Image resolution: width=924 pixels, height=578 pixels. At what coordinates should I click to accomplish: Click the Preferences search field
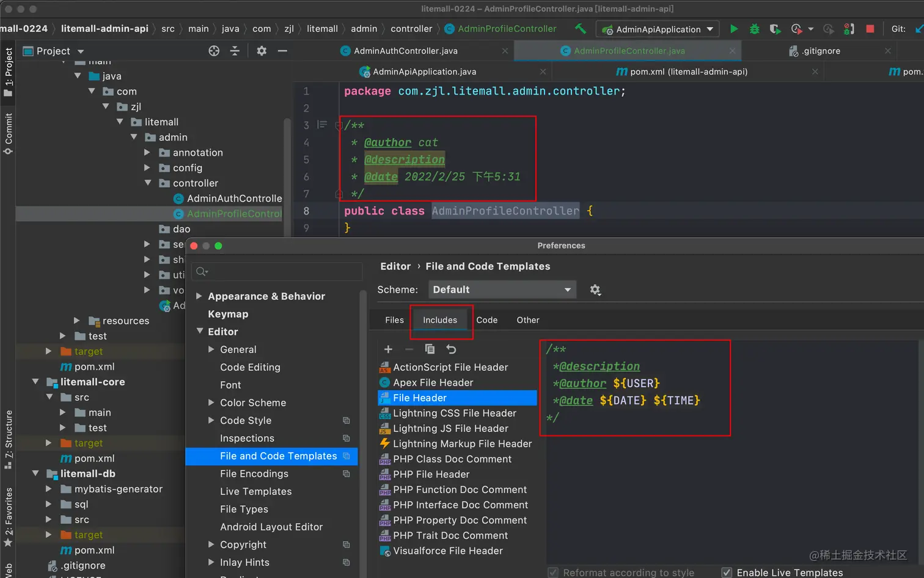tap(277, 271)
